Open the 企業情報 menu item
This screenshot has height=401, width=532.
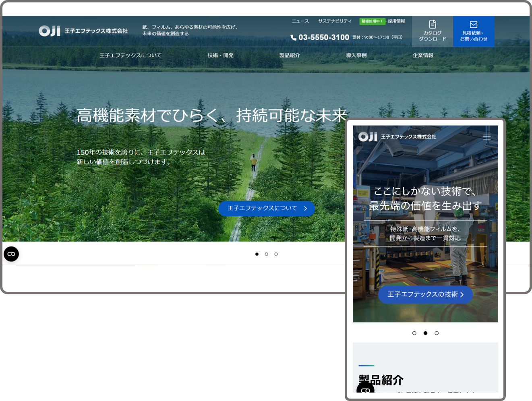click(423, 56)
